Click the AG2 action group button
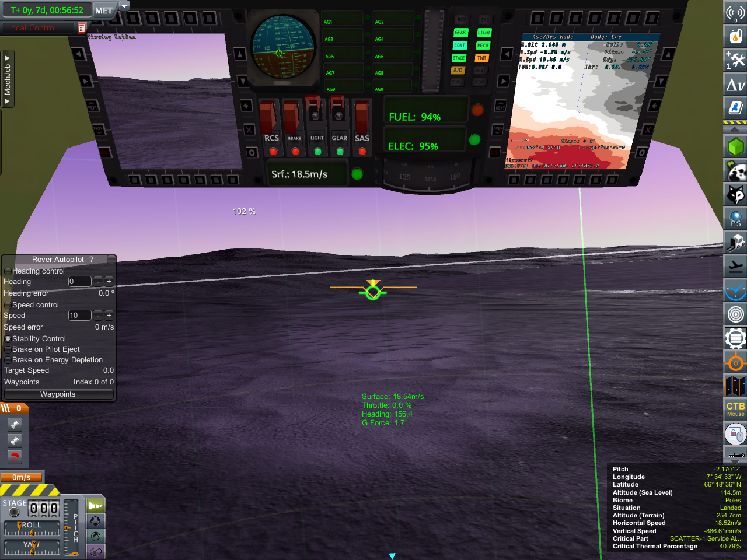The image size is (747, 560). point(393,19)
